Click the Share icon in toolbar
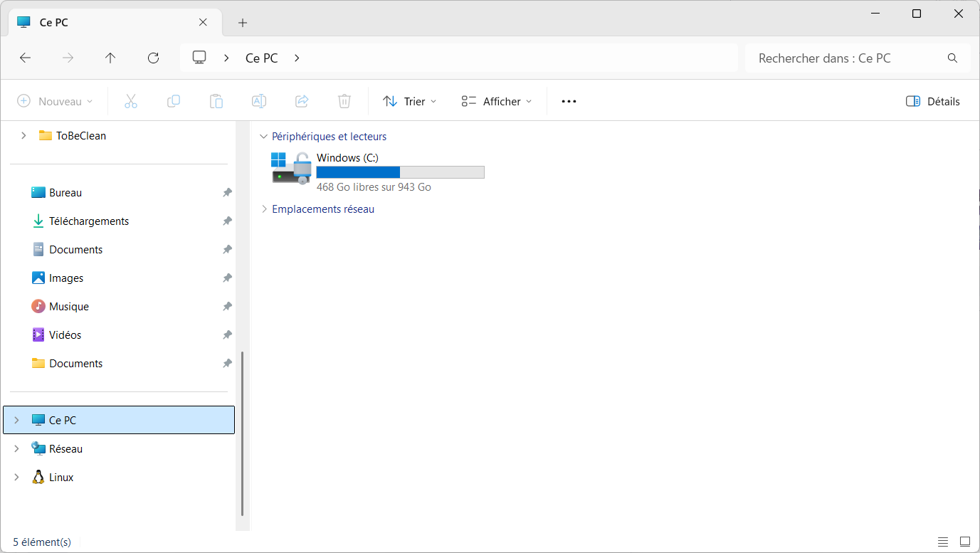The width and height of the screenshot is (980, 553). point(302,101)
